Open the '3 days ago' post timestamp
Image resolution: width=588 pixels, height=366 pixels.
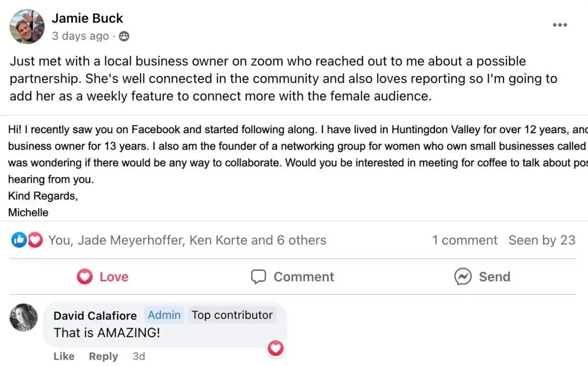click(80, 36)
